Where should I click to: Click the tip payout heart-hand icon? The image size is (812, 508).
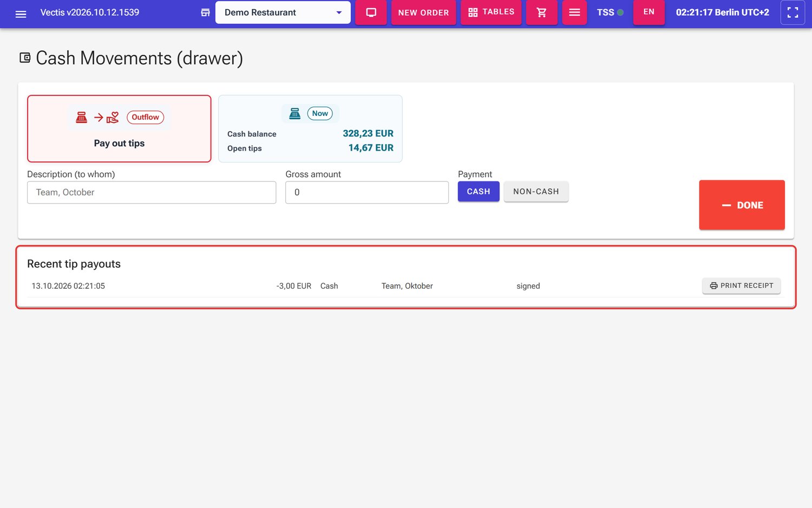tap(113, 118)
